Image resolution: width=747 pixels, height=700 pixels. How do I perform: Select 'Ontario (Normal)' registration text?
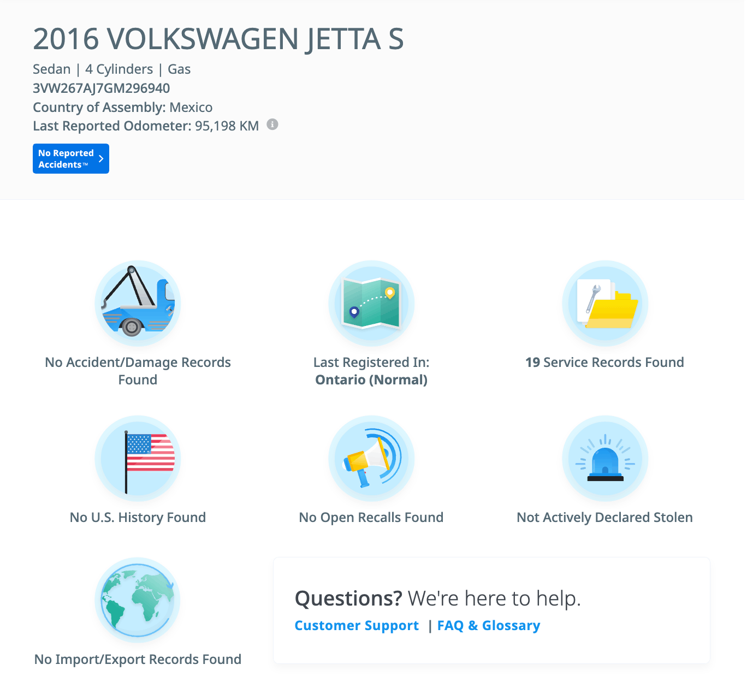pyautogui.click(x=371, y=380)
